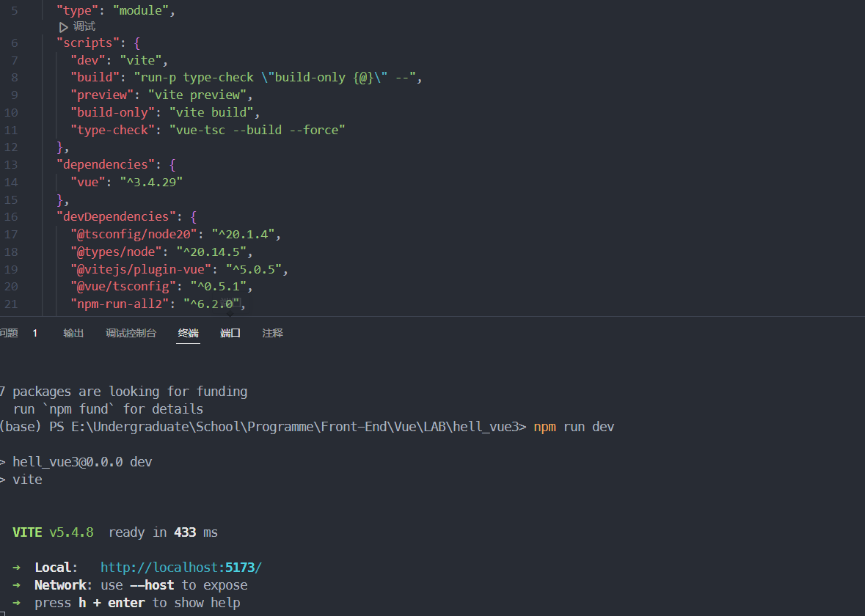Click the 'Network: use --host to expose' line
Viewport: 865px width, 616px height.
pyautogui.click(x=141, y=585)
